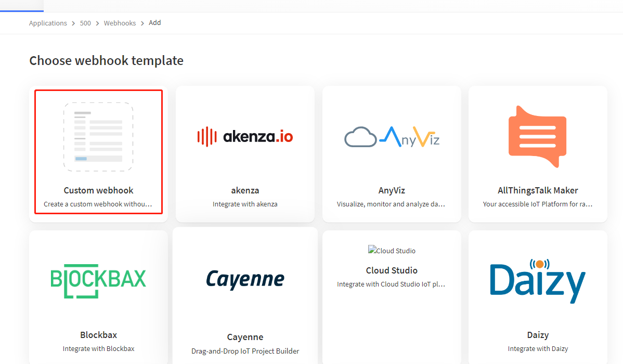This screenshot has width=623, height=364.
Task: Select the Daizy card title
Action: point(538,335)
